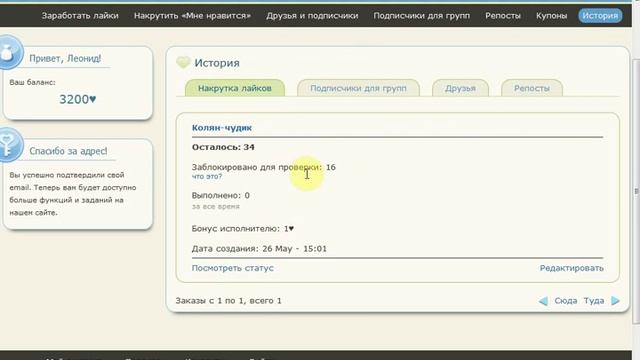Click the left arrow pagination icon

543,301
